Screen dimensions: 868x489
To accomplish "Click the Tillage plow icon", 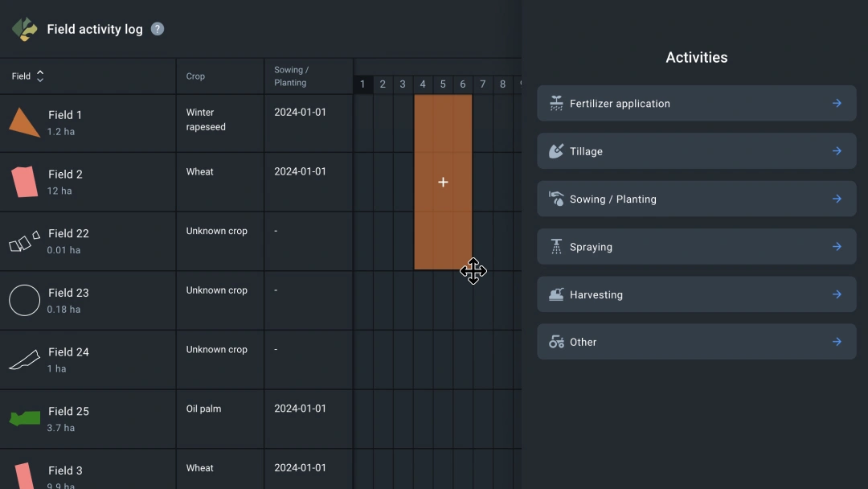I will (x=556, y=151).
